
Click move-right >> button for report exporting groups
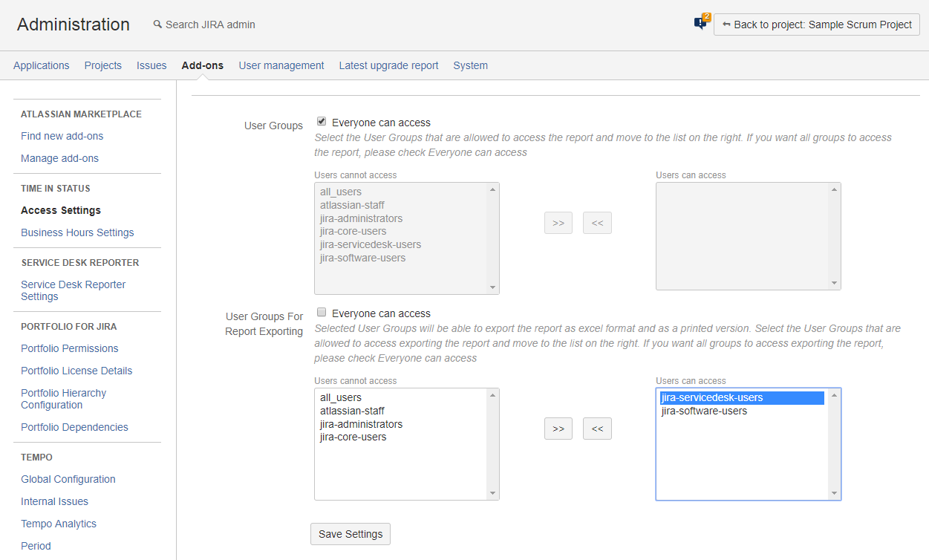click(x=558, y=429)
